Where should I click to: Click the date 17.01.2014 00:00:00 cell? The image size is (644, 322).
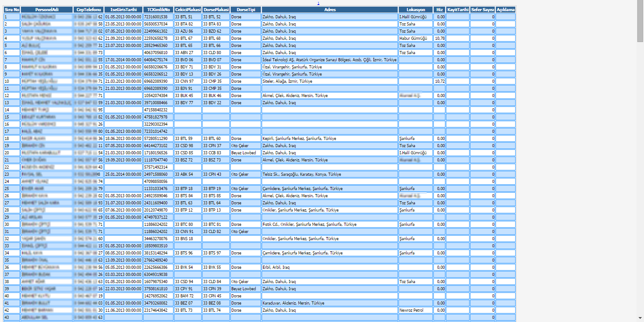coord(123,60)
